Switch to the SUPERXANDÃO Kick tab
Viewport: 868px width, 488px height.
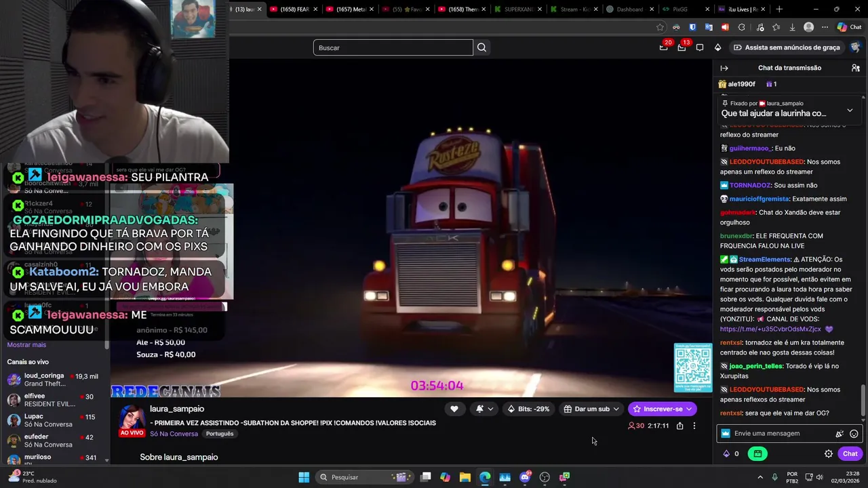517,9
